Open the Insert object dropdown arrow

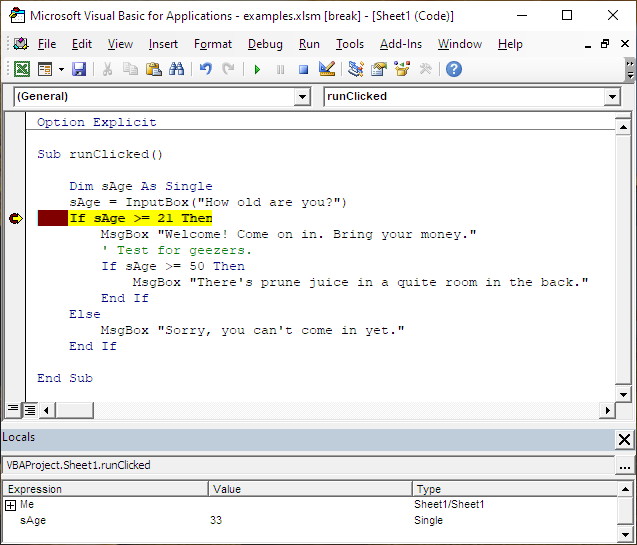pos(61,69)
